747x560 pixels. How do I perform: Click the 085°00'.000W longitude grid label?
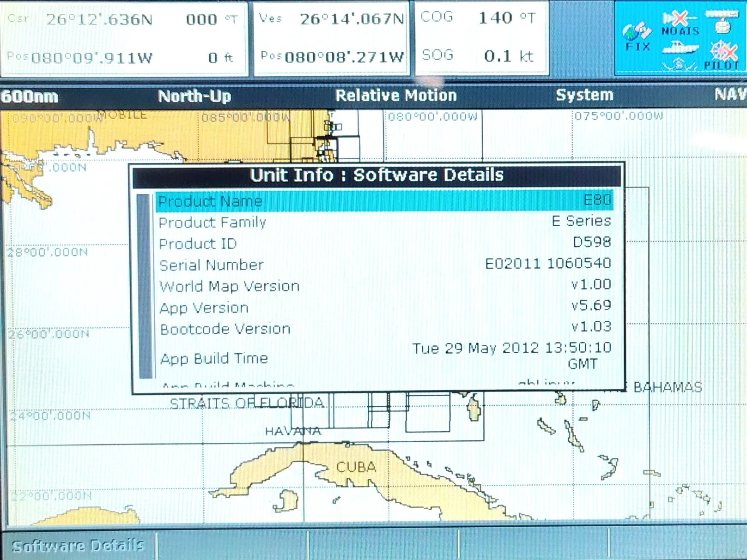(246, 118)
